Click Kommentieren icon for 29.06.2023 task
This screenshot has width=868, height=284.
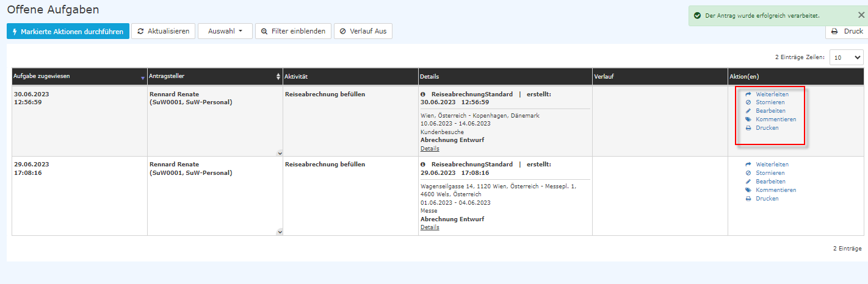tap(748, 190)
